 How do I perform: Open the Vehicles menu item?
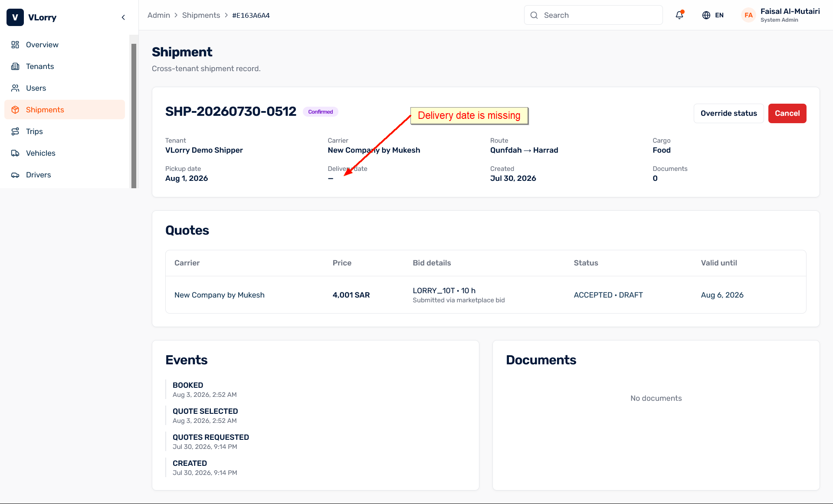(x=65, y=153)
